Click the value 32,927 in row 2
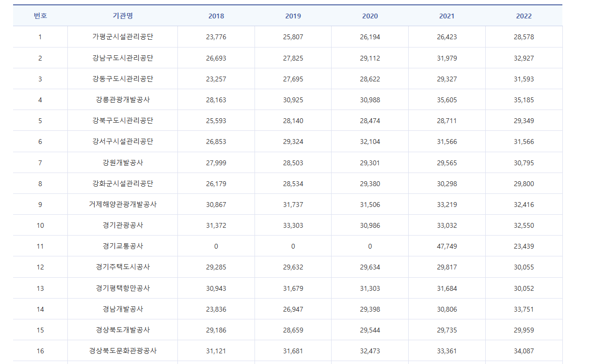Viewport: 590px width, 364px height. pos(524,58)
